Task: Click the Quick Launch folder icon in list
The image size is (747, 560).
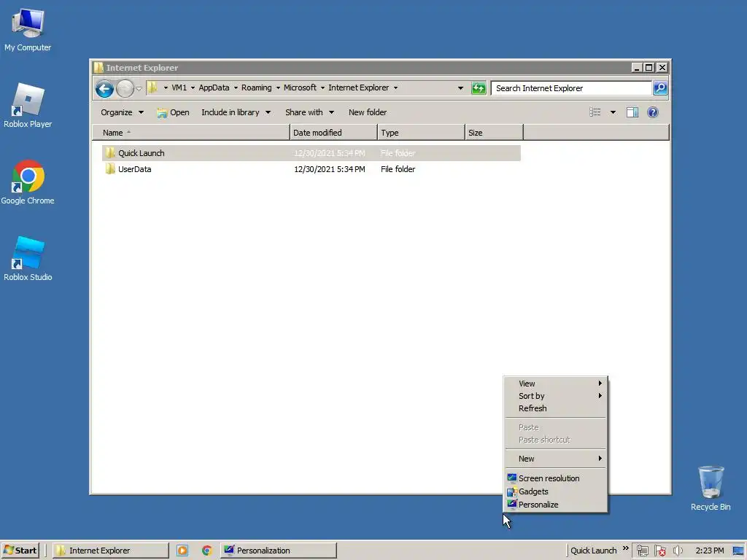Action: pos(110,153)
